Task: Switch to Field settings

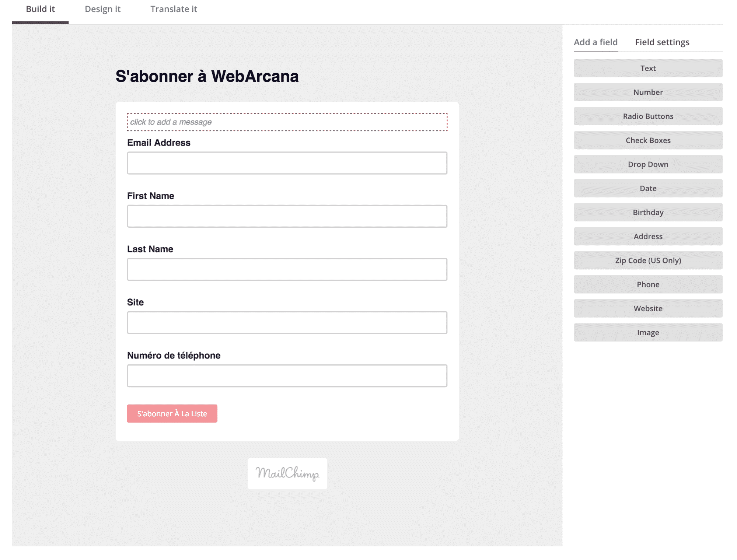Action: click(x=662, y=42)
